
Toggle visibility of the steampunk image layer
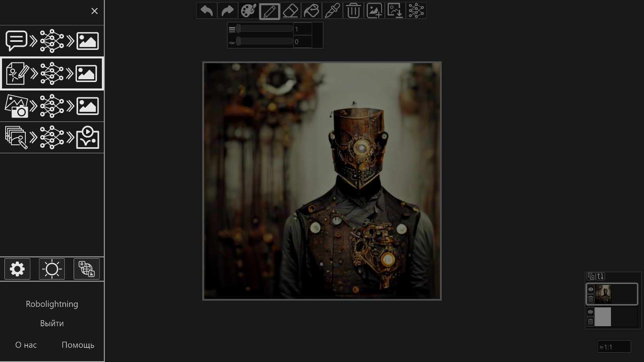tap(590, 289)
